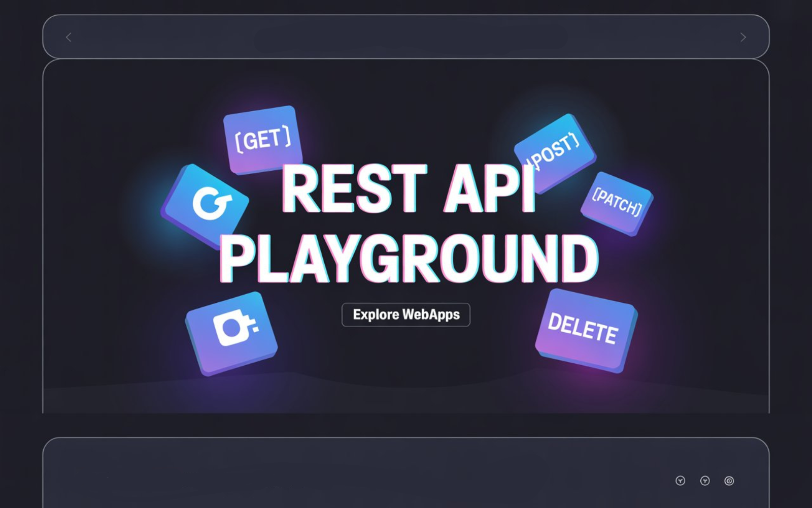The width and height of the screenshot is (812, 508).
Task: Click empty area of the footer panel
Action: pos(355,478)
